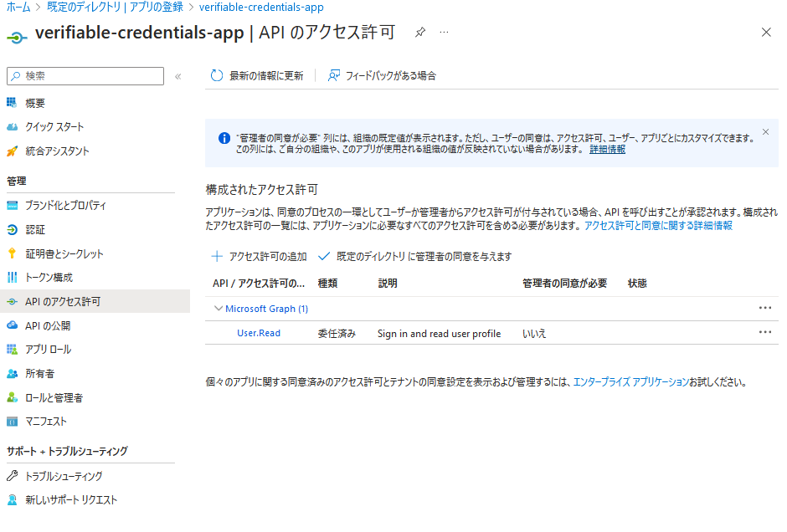Viewport: 787px width, 532px height.
Task: Click the 最新の情報に更新 refresh button
Action: point(257,75)
